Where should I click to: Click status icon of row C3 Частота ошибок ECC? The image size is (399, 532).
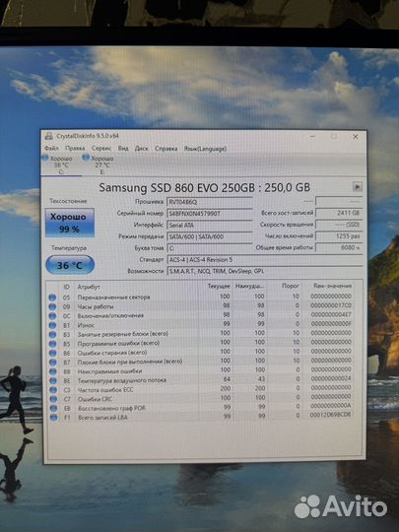53,390
